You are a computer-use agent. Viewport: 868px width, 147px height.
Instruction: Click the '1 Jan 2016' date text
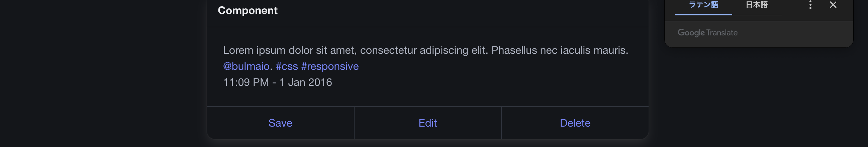pos(306,82)
